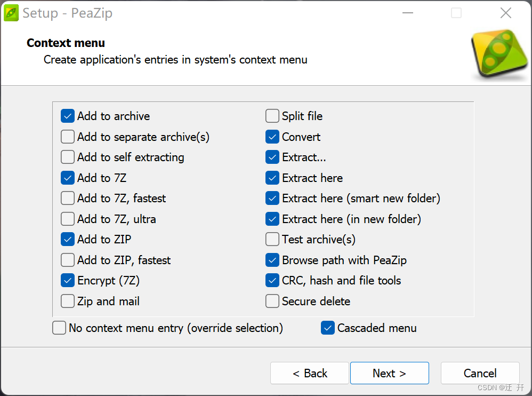Enable Add to self extracting
532x396 pixels.
67,157
